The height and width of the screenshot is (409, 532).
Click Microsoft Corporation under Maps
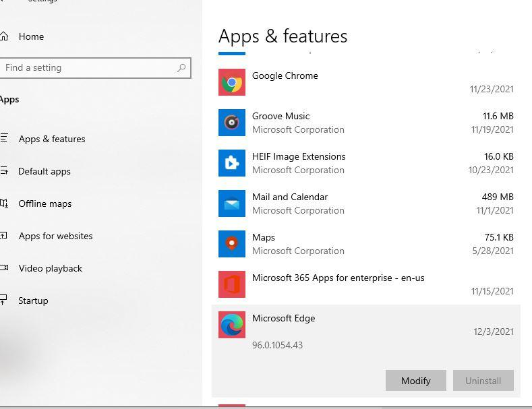point(298,251)
